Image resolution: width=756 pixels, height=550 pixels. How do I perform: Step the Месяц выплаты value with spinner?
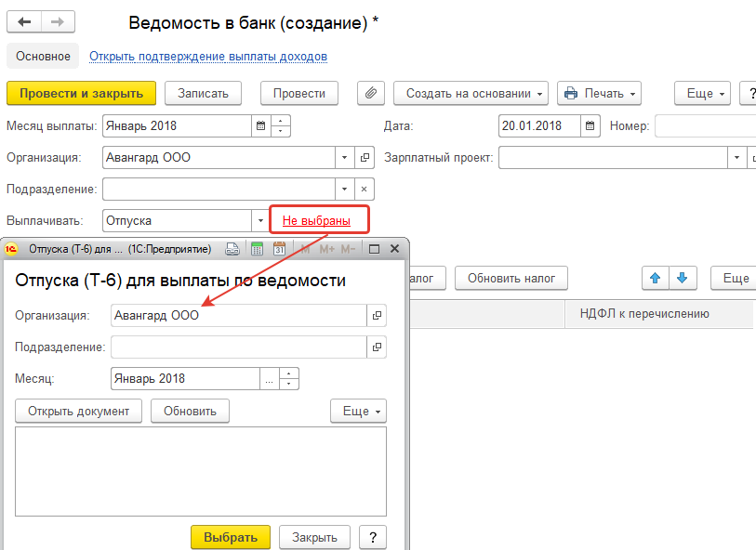click(x=281, y=125)
